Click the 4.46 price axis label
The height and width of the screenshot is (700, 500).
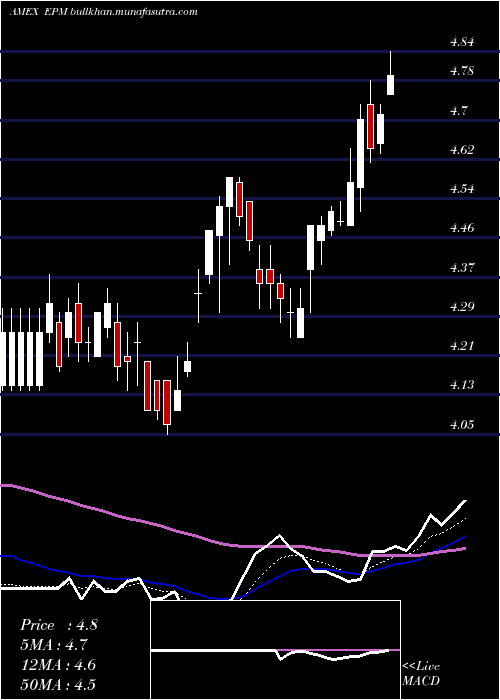coord(462,228)
